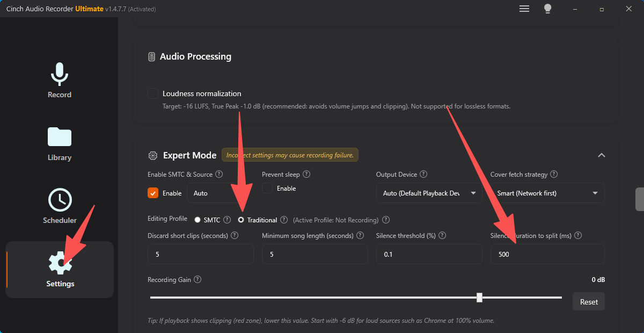
Task: Click help icon beside Discard short clips
Action: (235, 236)
